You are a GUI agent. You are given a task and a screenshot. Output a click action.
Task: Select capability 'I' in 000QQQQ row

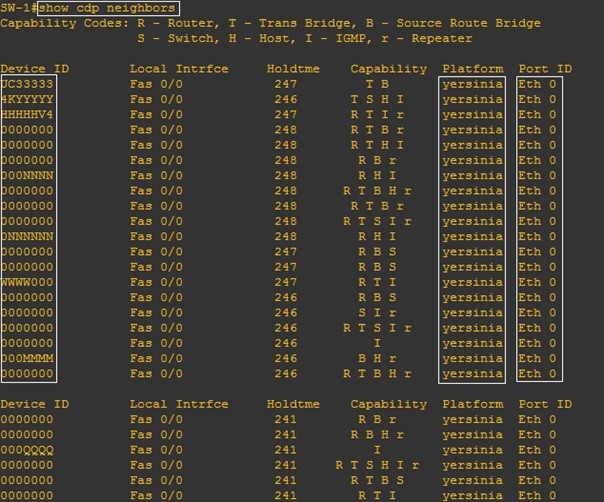click(x=377, y=450)
